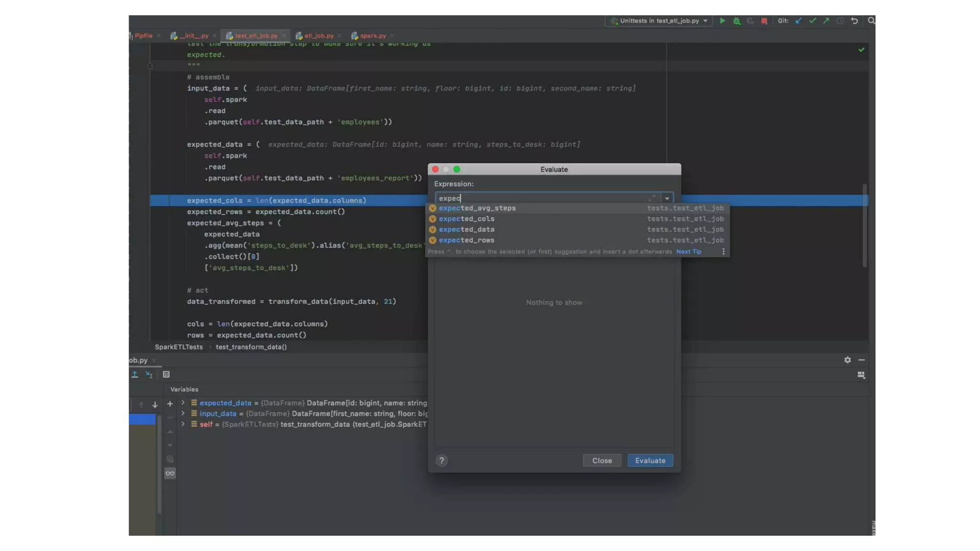Push commits with Git green arrow
Viewport: 980px width, 551px height.
tap(826, 21)
